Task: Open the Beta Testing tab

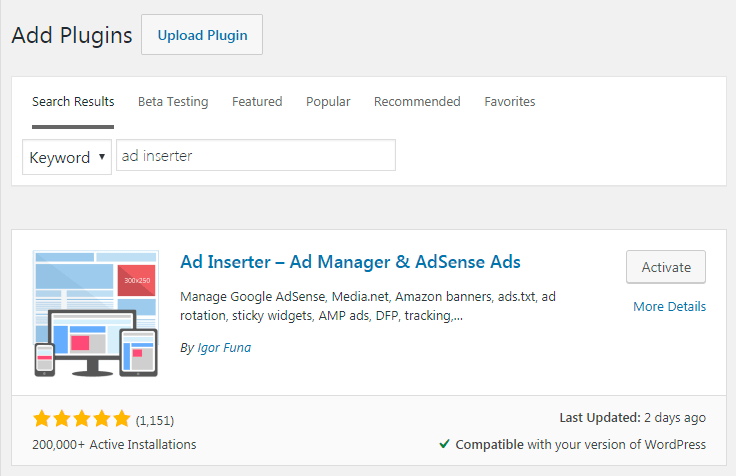Action: [x=173, y=102]
